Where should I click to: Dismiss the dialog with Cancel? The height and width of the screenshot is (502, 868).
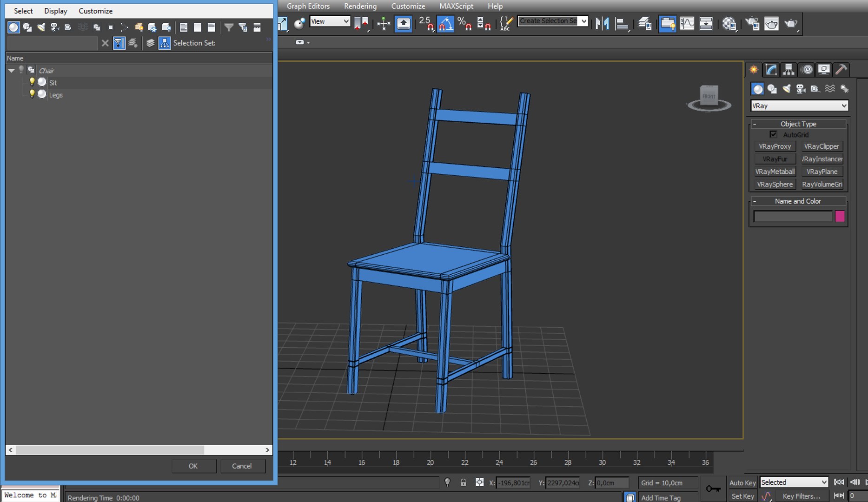pyautogui.click(x=242, y=466)
